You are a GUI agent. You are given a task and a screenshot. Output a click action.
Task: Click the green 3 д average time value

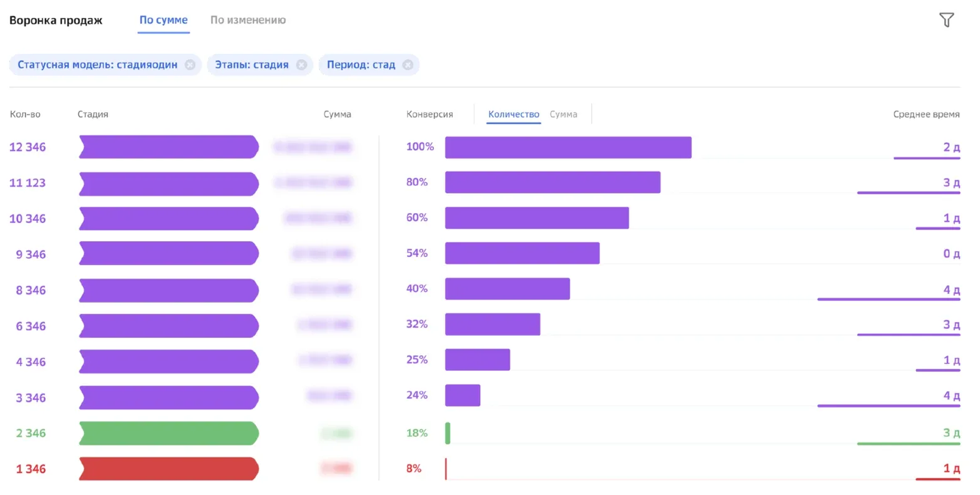[x=952, y=433]
